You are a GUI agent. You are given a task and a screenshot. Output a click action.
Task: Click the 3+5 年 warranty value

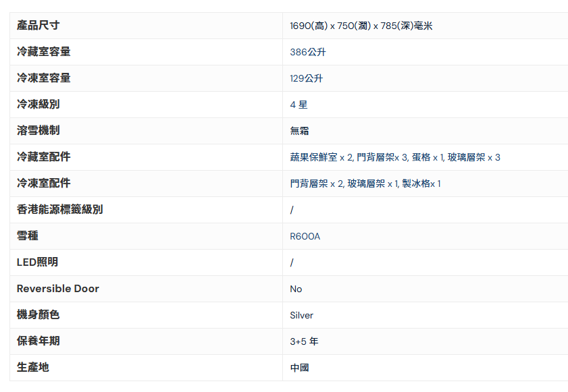(304, 341)
